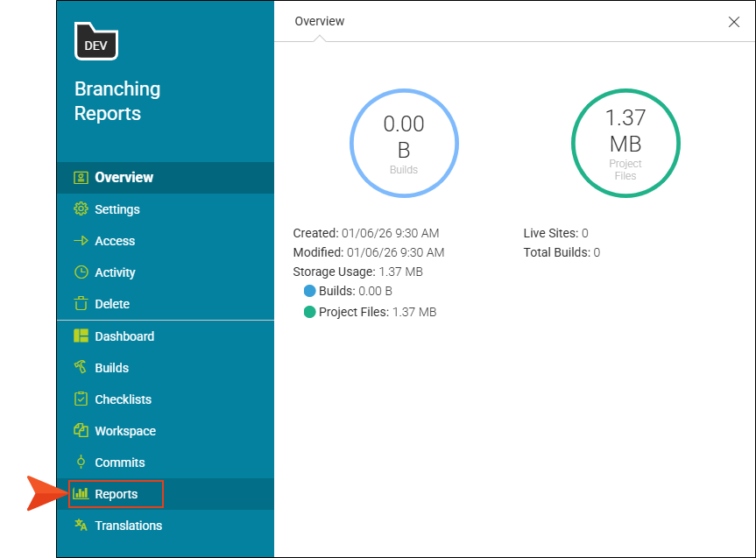This screenshot has width=756, height=558.
Task: Open the Reports menu item
Action: click(x=117, y=494)
